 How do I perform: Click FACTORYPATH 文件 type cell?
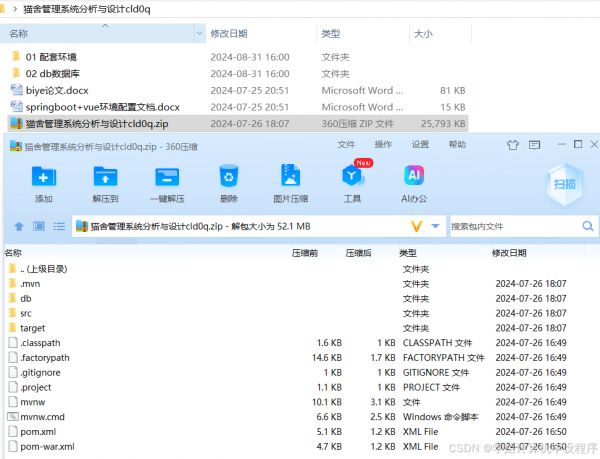click(x=443, y=358)
